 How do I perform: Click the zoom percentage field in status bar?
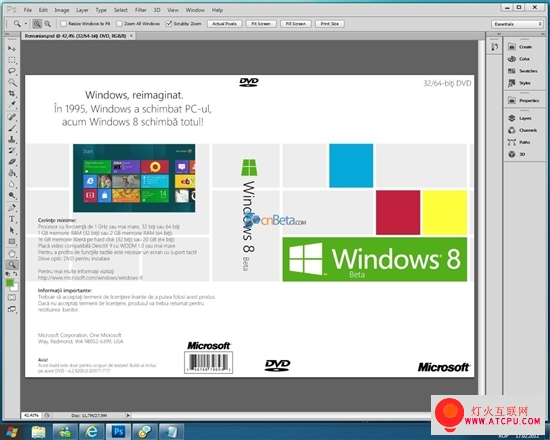[31, 415]
